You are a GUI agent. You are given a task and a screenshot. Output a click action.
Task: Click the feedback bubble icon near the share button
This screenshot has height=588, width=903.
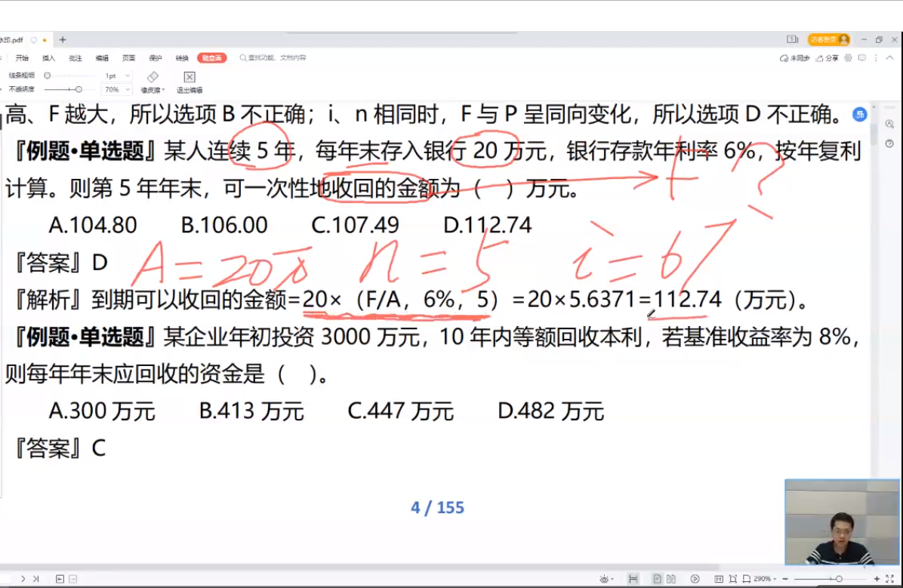click(x=862, y=58)
